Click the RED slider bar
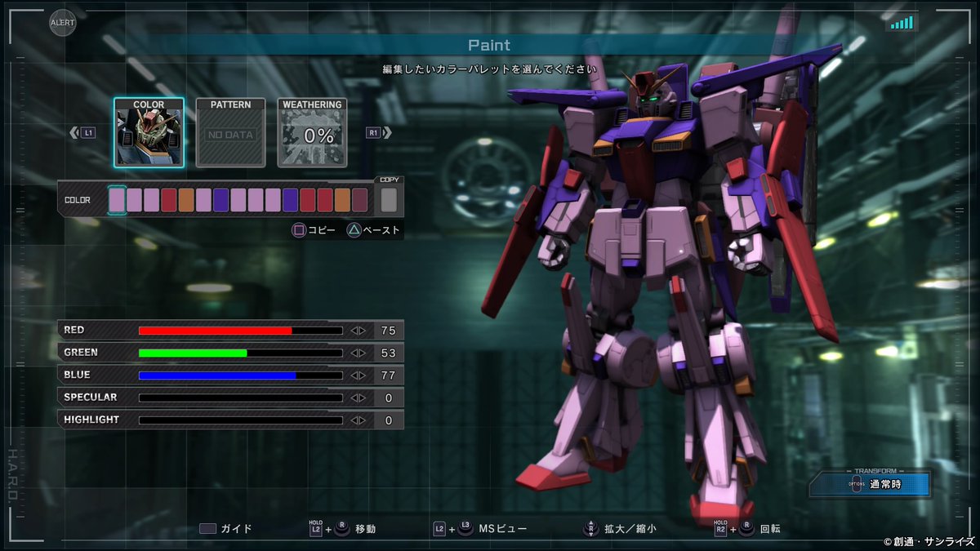The image size is (980, 551). coord(241,331)
